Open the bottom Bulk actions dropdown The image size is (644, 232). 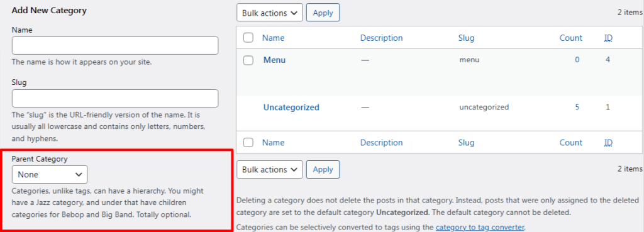269,170
